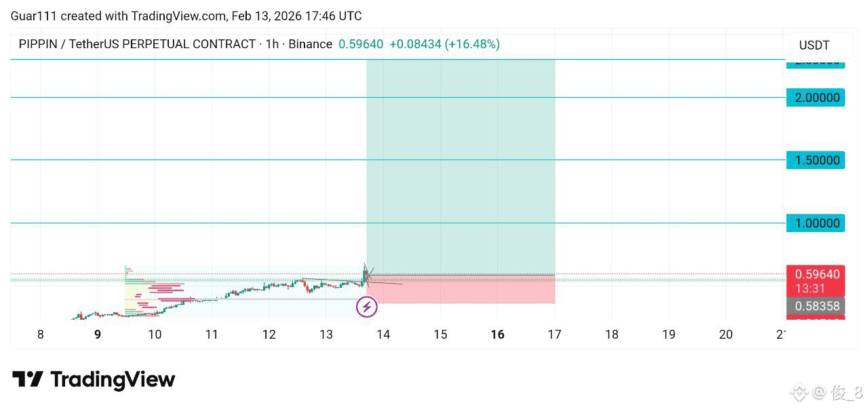Click the 1h interval indicator
This screenshot has height=410, width=868.
coord(272,44)
